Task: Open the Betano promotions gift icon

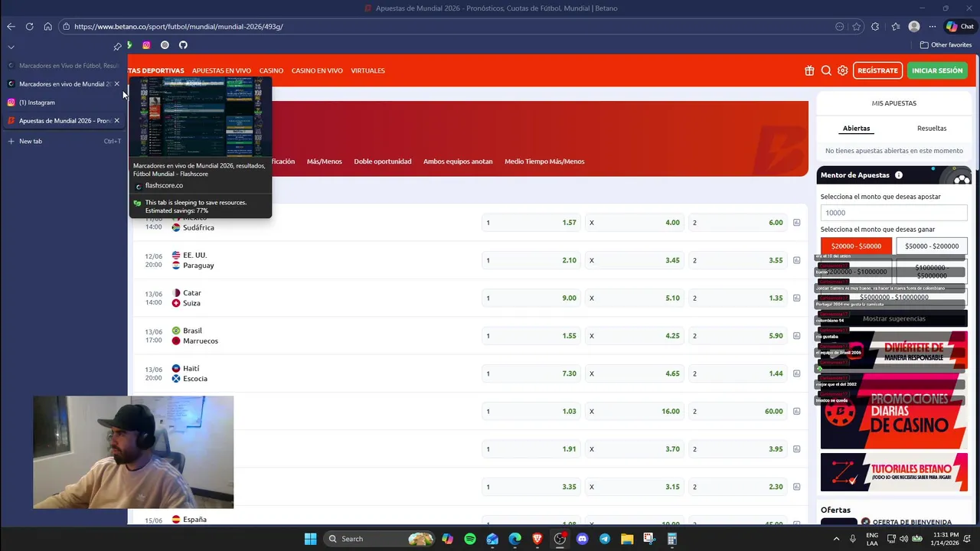Action: pyautogui.click(x=809, y=70)
